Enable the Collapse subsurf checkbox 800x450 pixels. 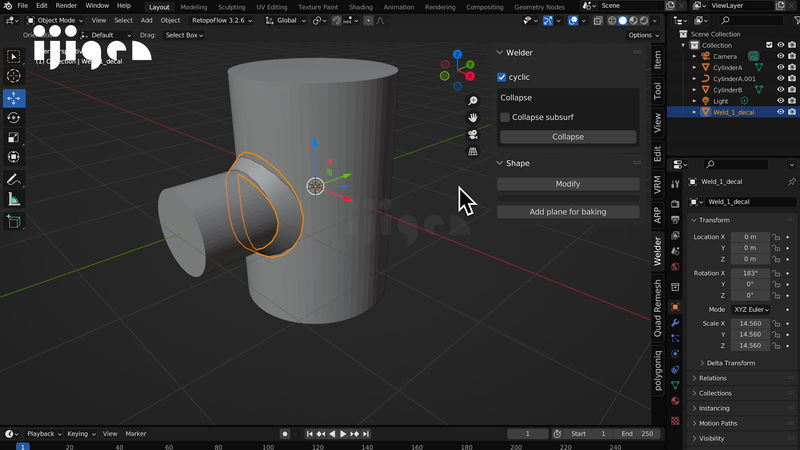coord(505,117)
